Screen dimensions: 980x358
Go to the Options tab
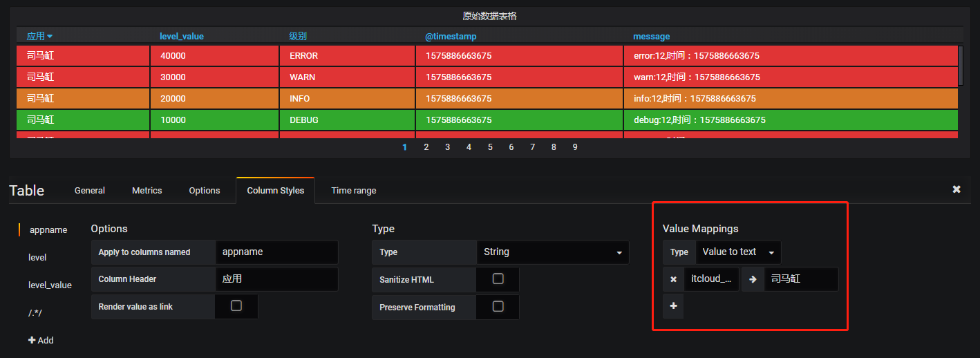click(205, 190)
